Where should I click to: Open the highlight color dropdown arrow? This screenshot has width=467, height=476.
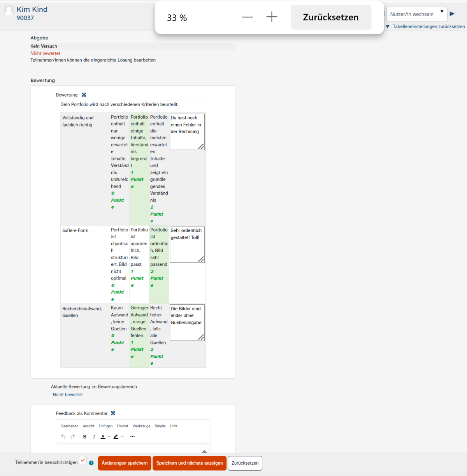click(123, 437)
